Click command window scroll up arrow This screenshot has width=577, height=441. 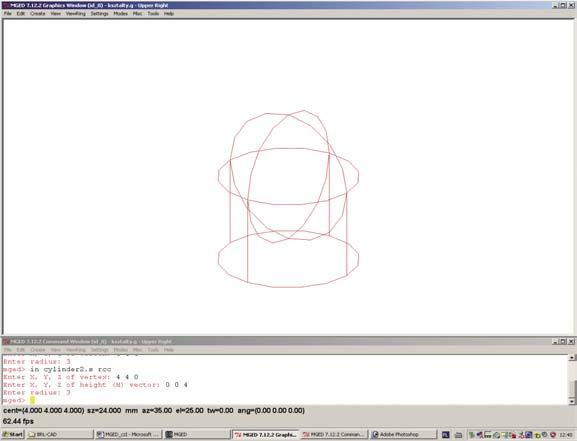click(x=572, y=357)
